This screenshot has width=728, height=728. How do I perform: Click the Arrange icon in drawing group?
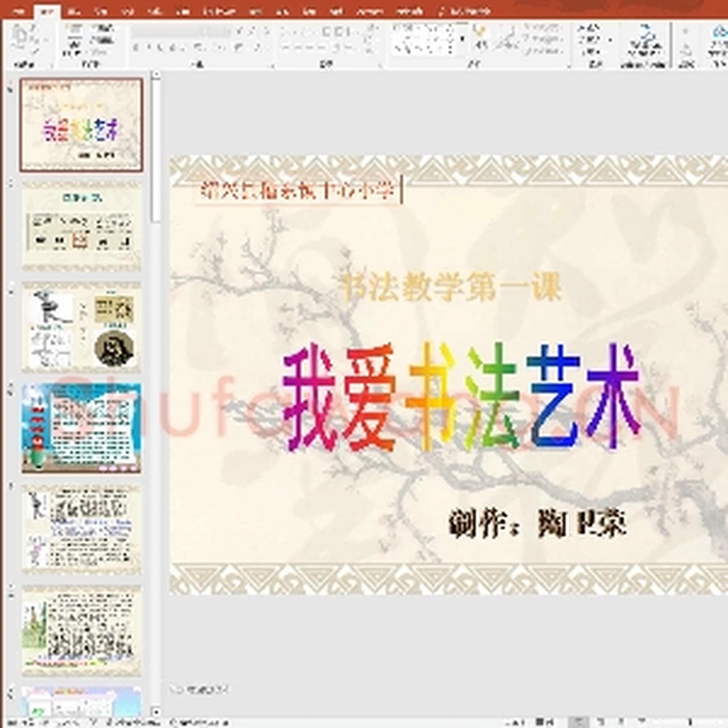pyautogui.click(x=480, y=38)
